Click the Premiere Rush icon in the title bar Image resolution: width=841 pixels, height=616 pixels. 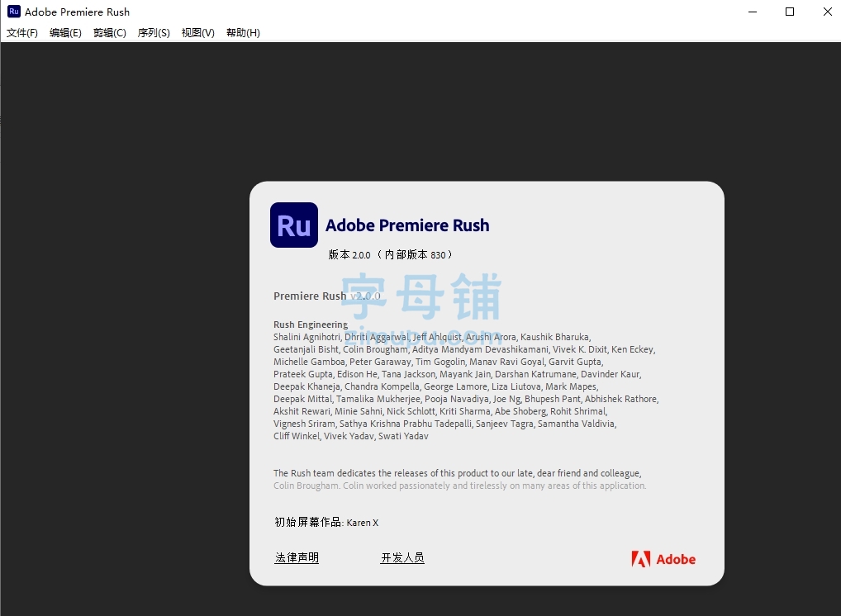[14, 12]
